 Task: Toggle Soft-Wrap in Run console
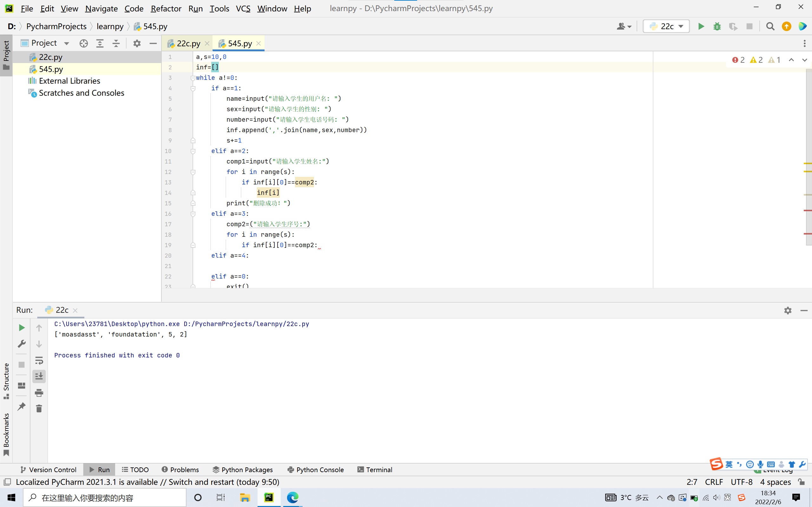coord(39,361)
